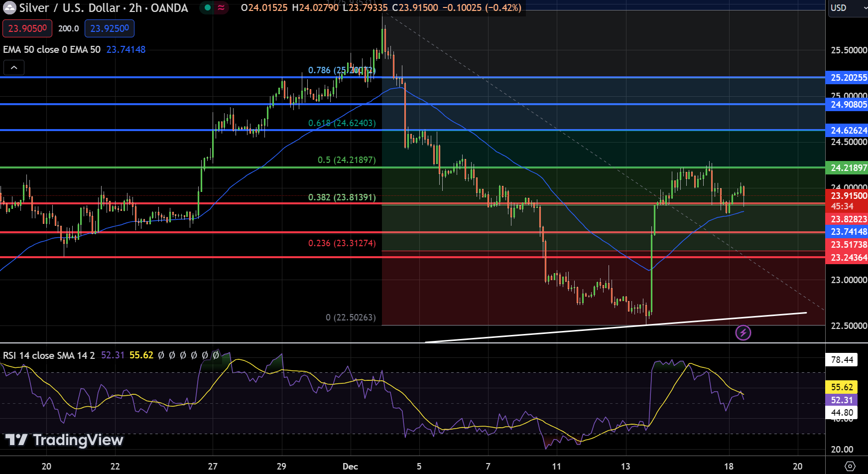Click the purple 52.31 RSI value label

pyautogui.click(x=842, y=400)
